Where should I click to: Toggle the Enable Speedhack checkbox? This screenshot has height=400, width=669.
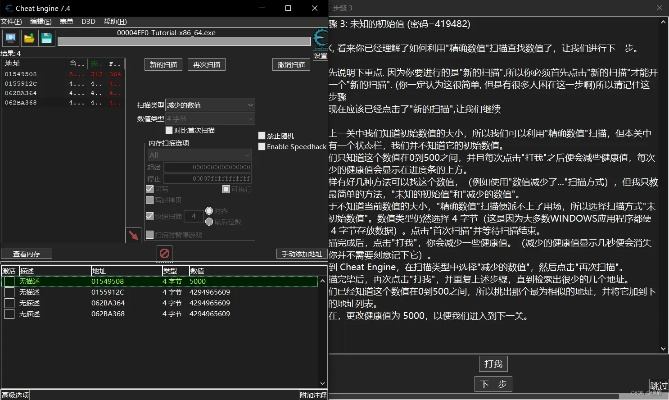pos(262,146)
